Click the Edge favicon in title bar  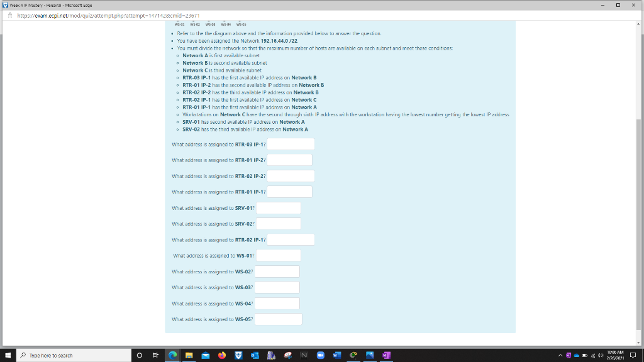5,5
